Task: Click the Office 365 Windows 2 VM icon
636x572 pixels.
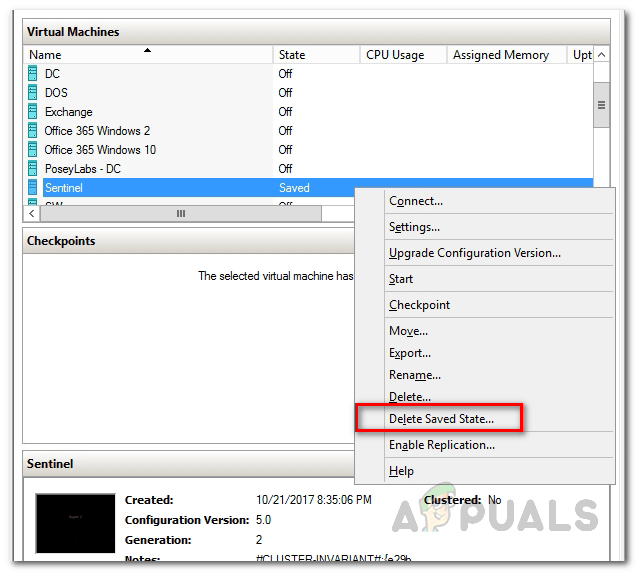Action: 33,131
